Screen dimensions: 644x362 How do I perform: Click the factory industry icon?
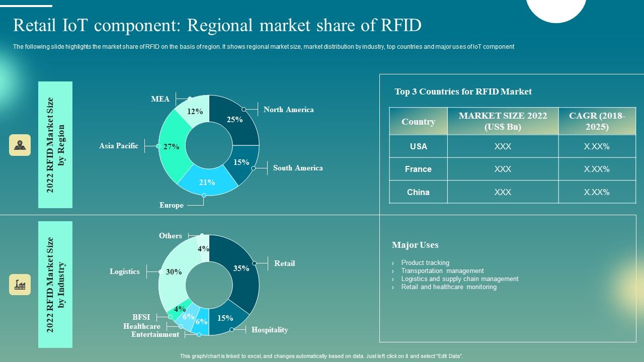click(x=20, y=285)
